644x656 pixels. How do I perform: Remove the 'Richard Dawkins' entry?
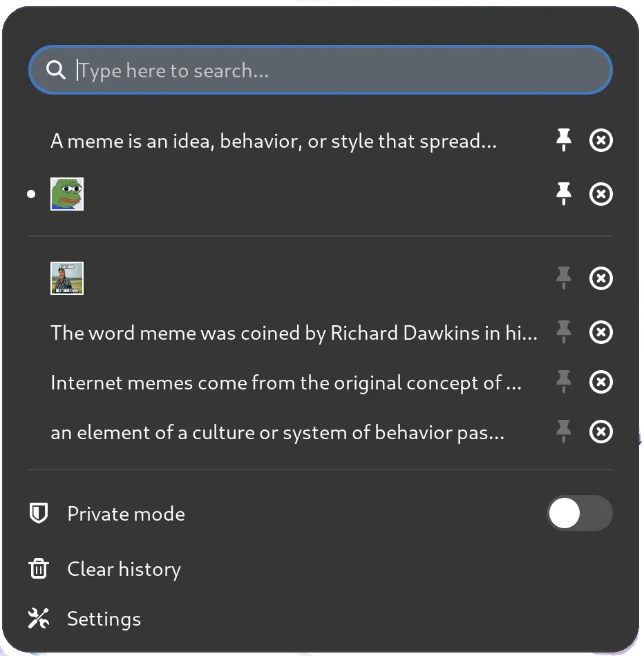[x=600, y=333]
